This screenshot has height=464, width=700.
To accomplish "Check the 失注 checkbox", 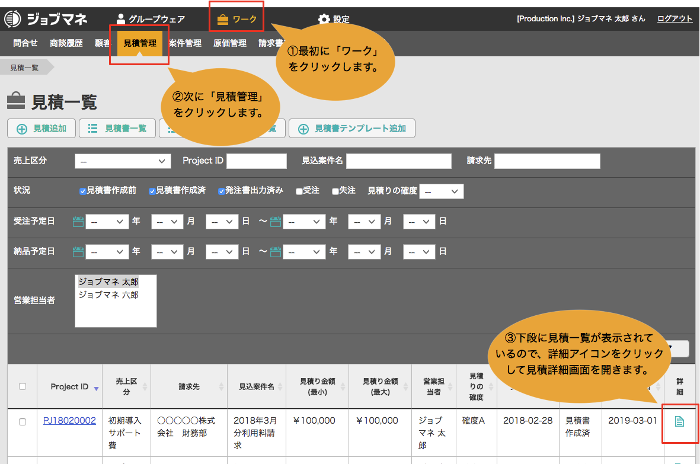I will [x=335, y=192].
